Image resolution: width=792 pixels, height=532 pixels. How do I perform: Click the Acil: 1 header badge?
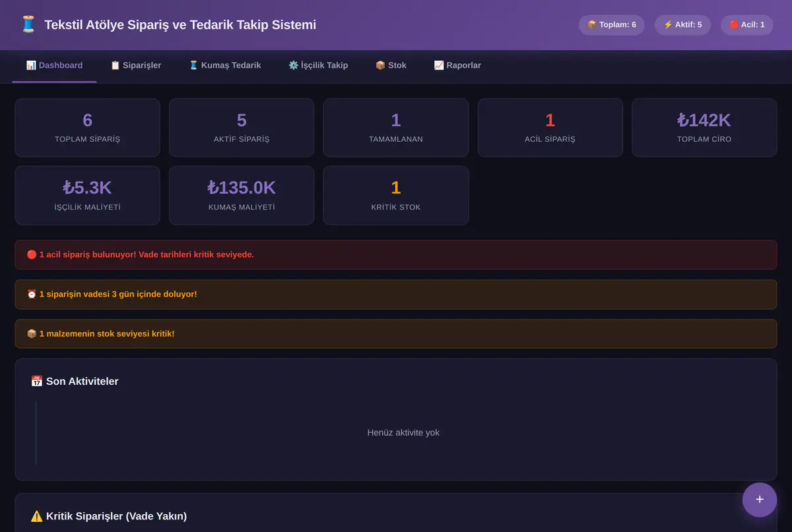(x=747, y=25)
